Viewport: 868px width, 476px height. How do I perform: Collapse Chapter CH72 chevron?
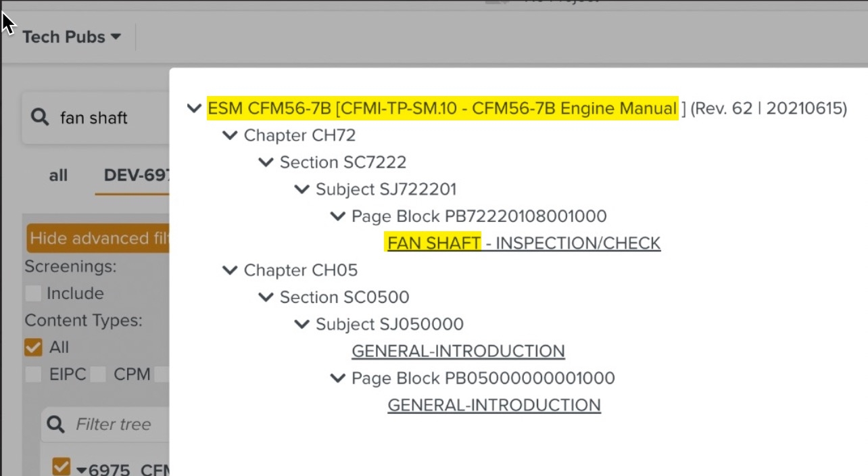(231, 135)
